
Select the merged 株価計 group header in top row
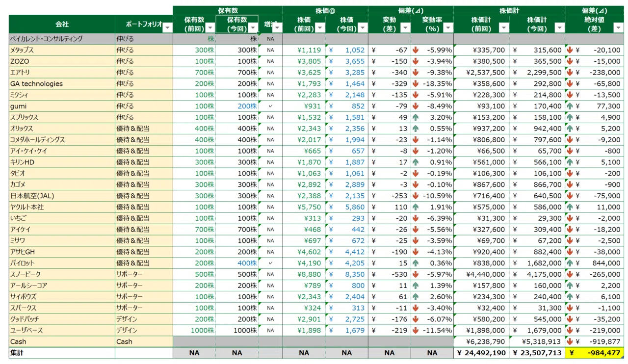(509, 10)
